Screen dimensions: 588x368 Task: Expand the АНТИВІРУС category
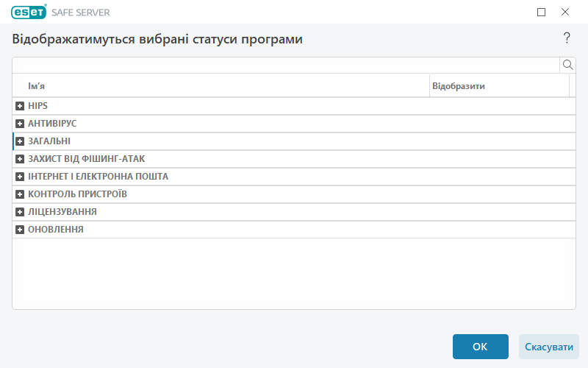click(20, 124)
